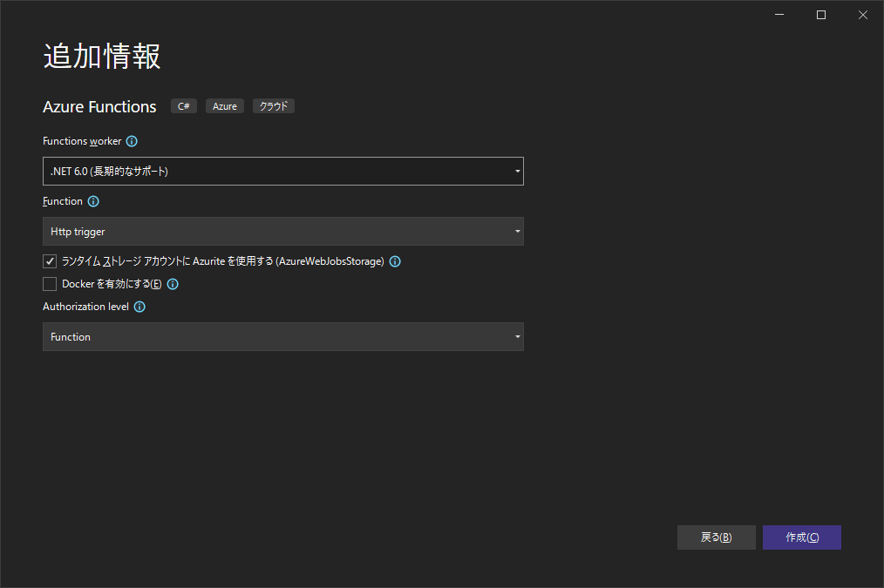Maximize the dialog window

[x=821, y=15]
